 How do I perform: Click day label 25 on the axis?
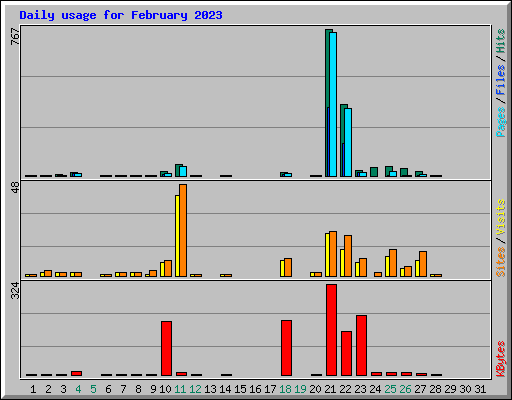[x=390, y=389]
